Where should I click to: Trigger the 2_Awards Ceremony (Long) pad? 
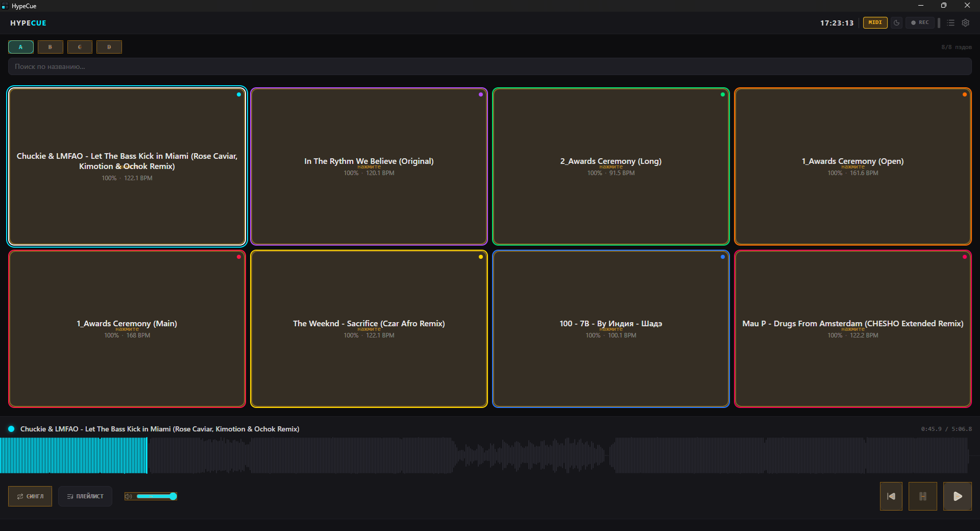pos(611,166)
